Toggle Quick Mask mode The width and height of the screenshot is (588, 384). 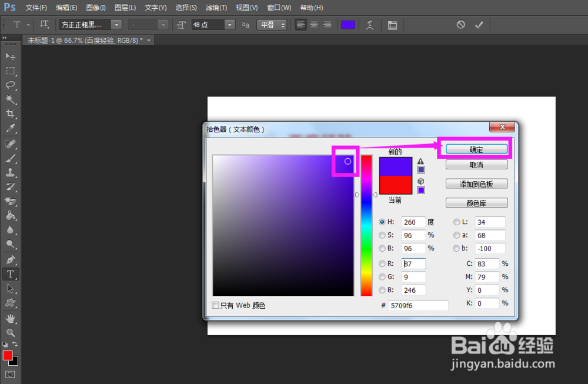(10, 374)
